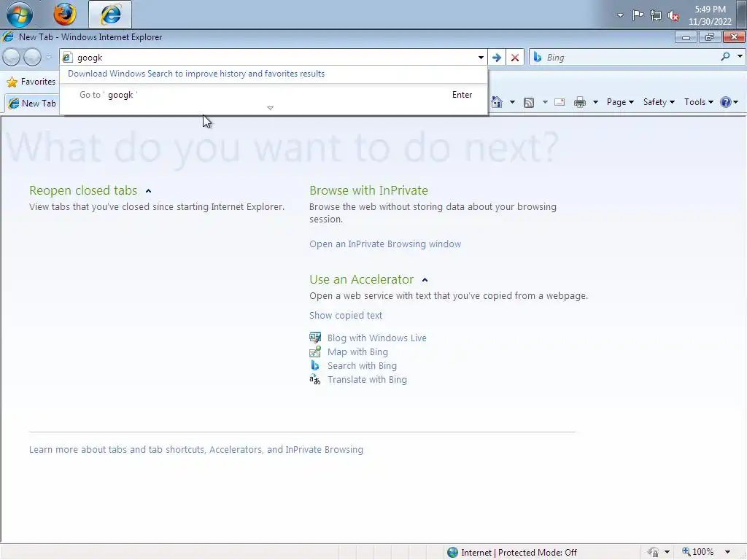Click the RSS Feeds toolbar icon

click(x=529, y=102)
